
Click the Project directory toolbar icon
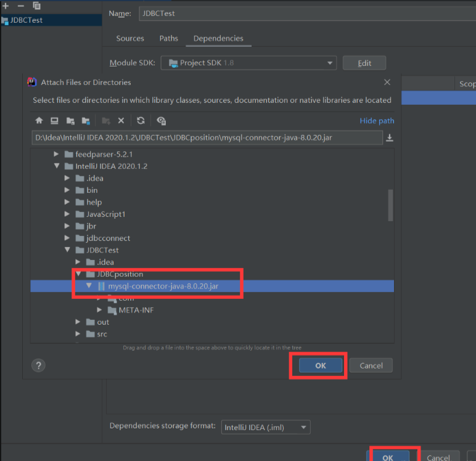[70, 120]
